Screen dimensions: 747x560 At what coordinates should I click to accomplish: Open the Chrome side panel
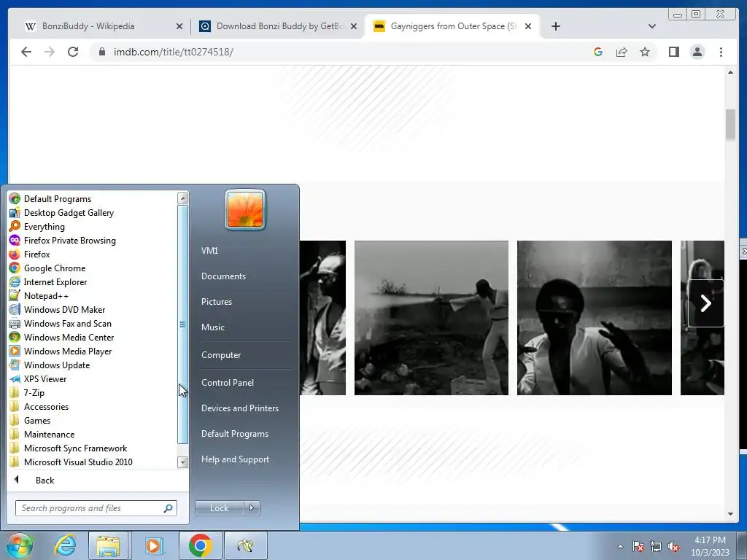[673, 52]
